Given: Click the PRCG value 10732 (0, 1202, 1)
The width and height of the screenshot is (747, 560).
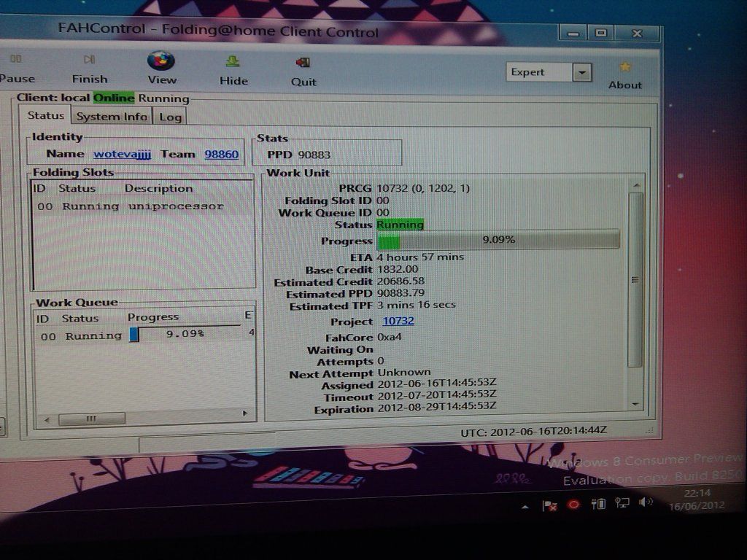Looking at the screenshot, I should click(x=423, y=188).
